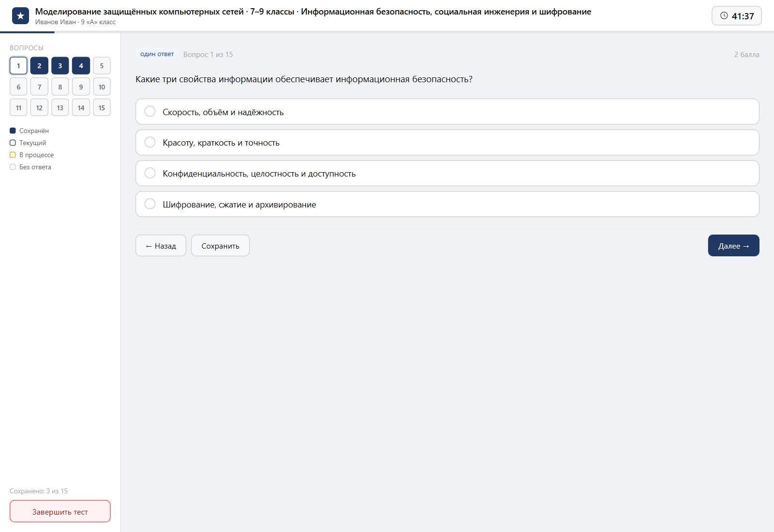Click the 'один ответ' badge
This screenshot has height=532, width=774.
[157, 54]
